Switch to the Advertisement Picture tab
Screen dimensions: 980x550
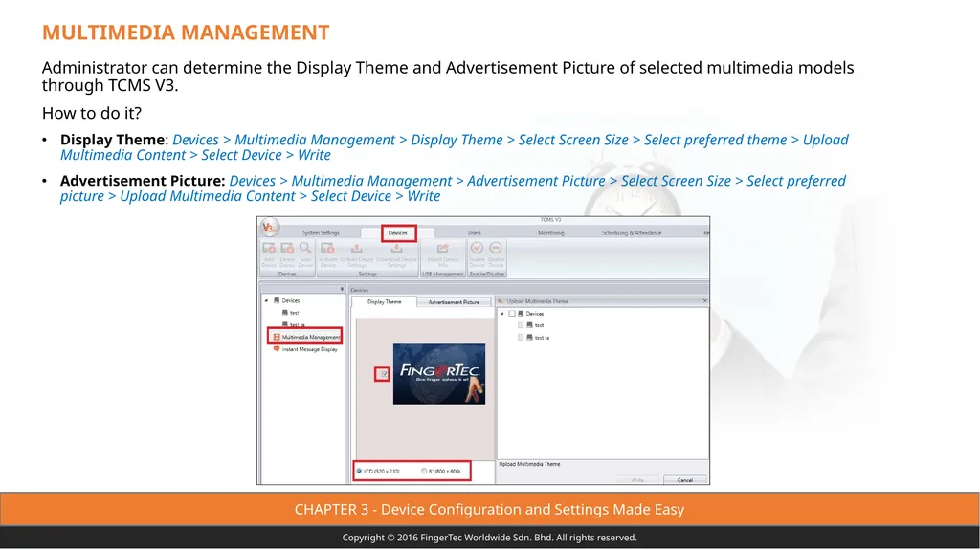point(454,302)
